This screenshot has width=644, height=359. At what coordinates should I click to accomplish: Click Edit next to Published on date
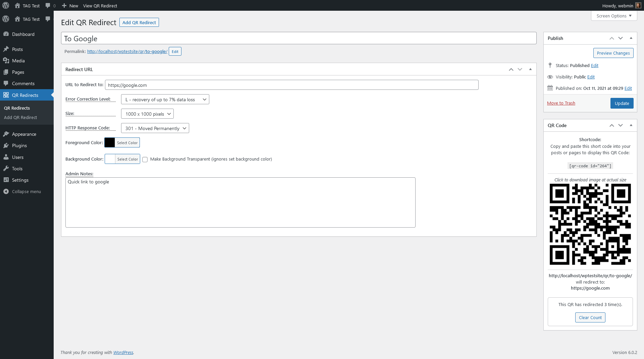pyautogui.click(x=628, y=88)
